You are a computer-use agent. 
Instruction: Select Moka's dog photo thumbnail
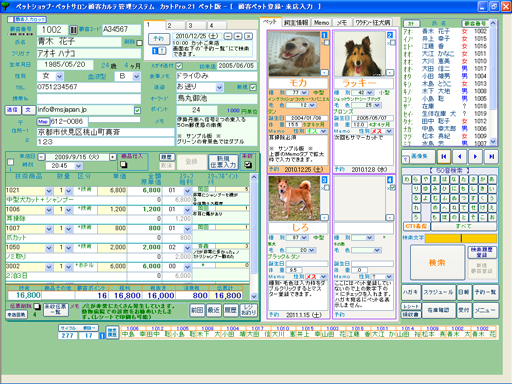(x=294, y=54)
